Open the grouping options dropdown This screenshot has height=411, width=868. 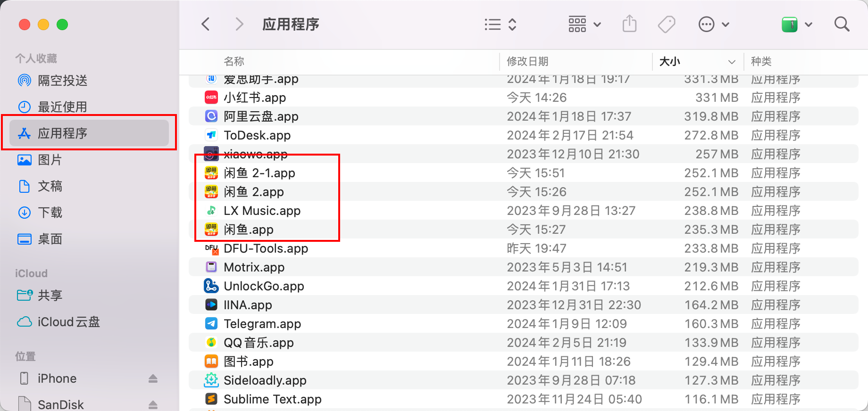(584, 24)
